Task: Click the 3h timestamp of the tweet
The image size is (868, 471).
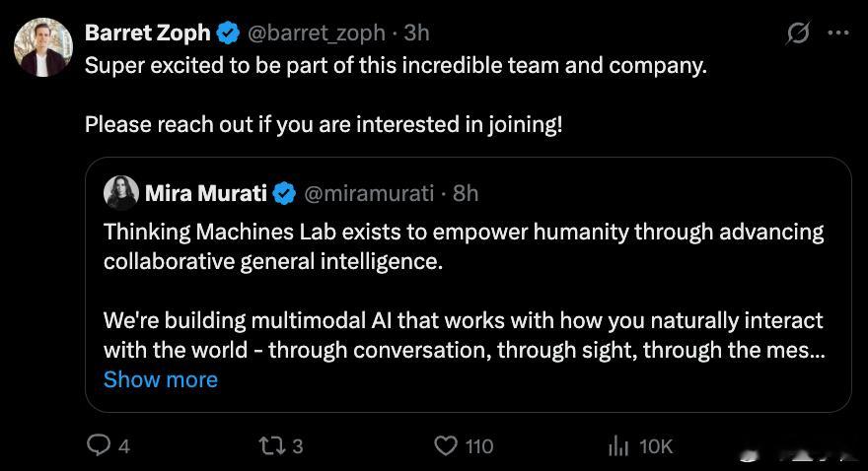Action: point(416,34)
